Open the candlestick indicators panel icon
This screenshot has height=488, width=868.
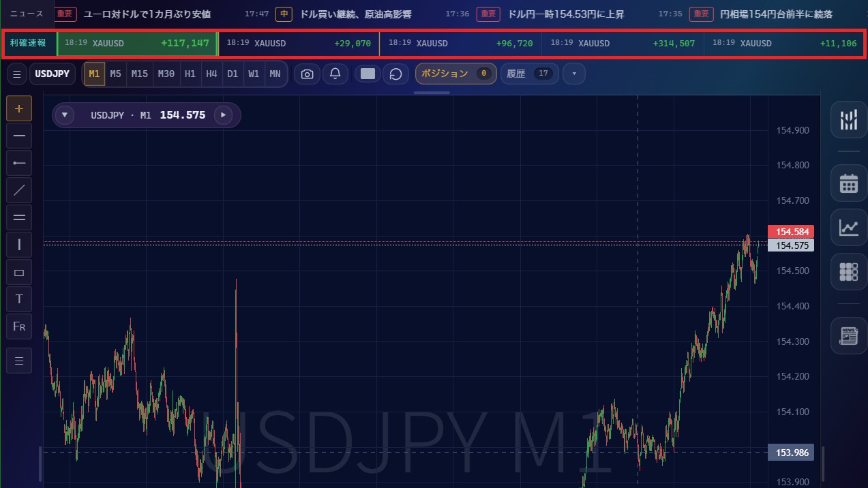[849, 121]
